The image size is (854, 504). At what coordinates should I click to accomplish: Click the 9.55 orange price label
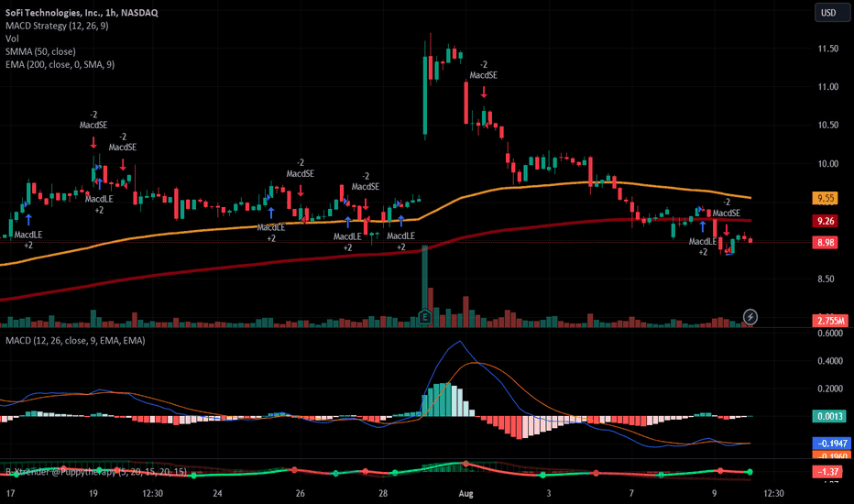pyautogui.click(x=825, y=198)
